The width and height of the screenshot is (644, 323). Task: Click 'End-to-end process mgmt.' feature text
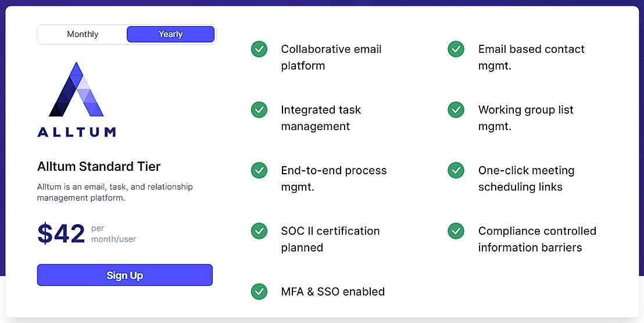334,178
